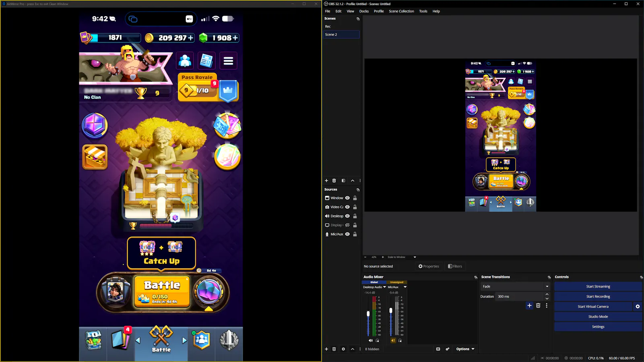Open transition three-dot properties menu
Viewport: 644px width, 362px height.
tap(547, 306)
